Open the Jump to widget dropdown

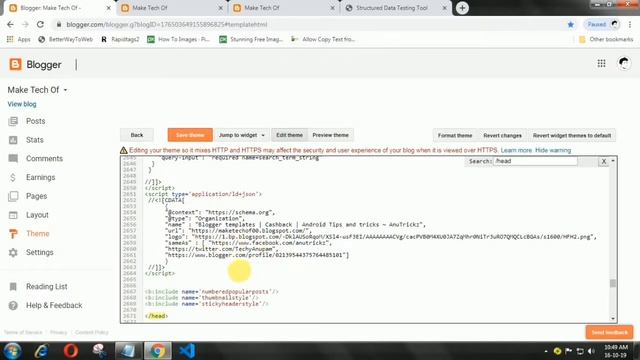(x=242, y=135)
